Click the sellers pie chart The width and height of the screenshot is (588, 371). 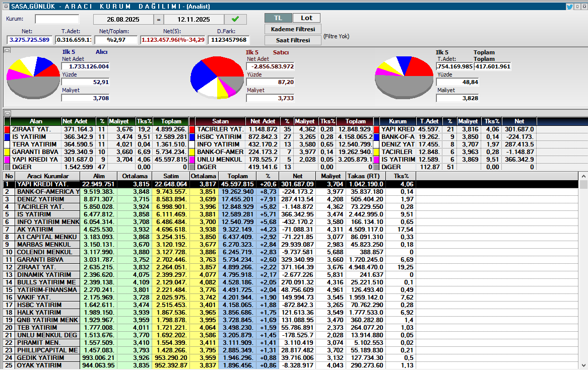216,78
